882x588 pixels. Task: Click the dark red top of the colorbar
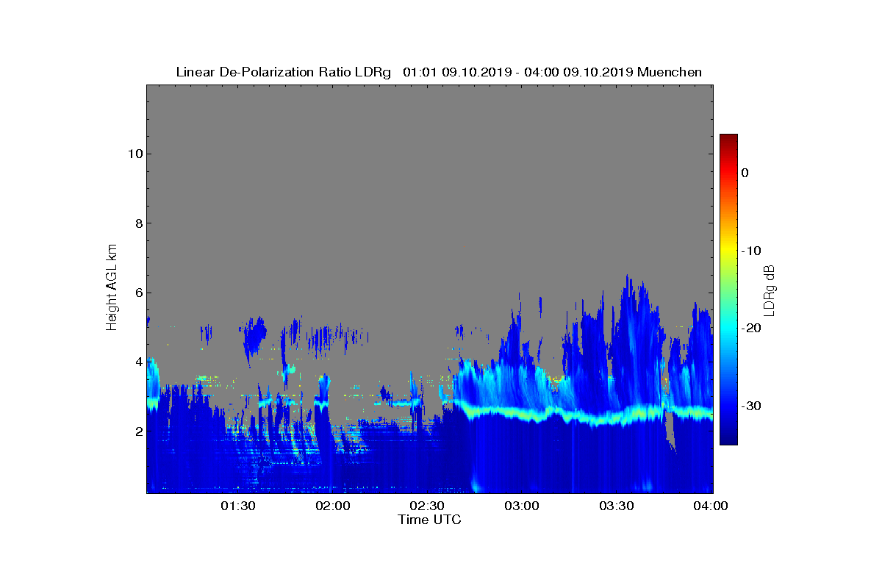tap(728, 139)
